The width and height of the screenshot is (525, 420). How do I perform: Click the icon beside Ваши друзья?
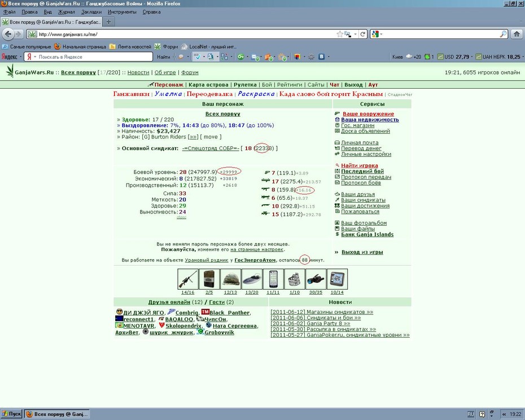pos(337,194)
